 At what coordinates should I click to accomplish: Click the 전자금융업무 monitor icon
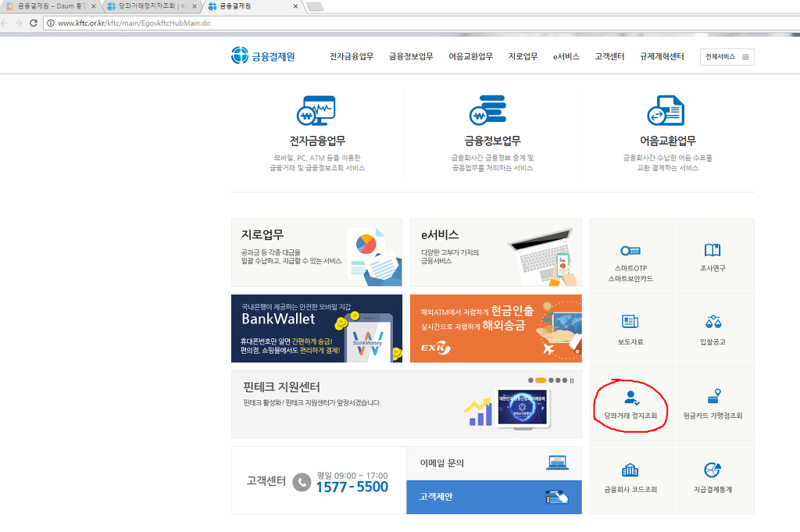pyautogui.click(x=316, y=111)
